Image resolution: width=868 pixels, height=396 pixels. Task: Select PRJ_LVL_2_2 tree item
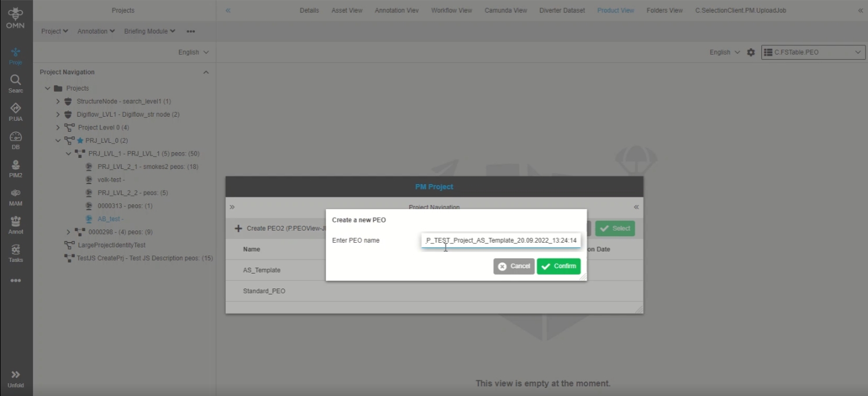point(133,193)
